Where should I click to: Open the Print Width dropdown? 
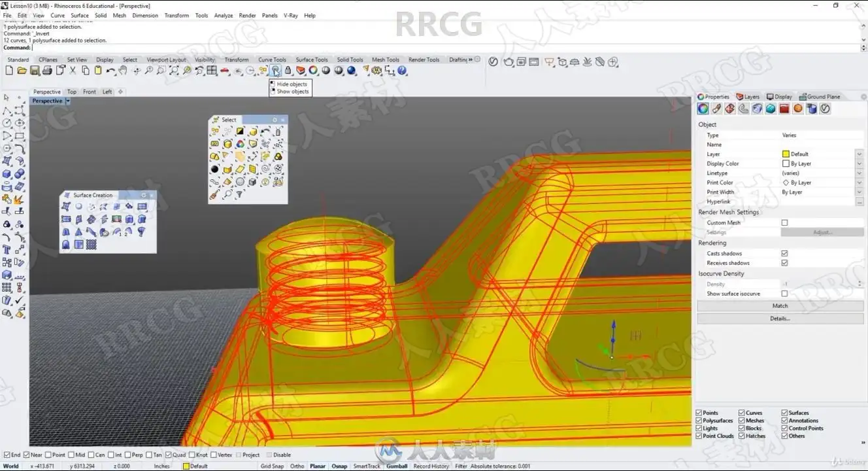(x=859, y=192)
